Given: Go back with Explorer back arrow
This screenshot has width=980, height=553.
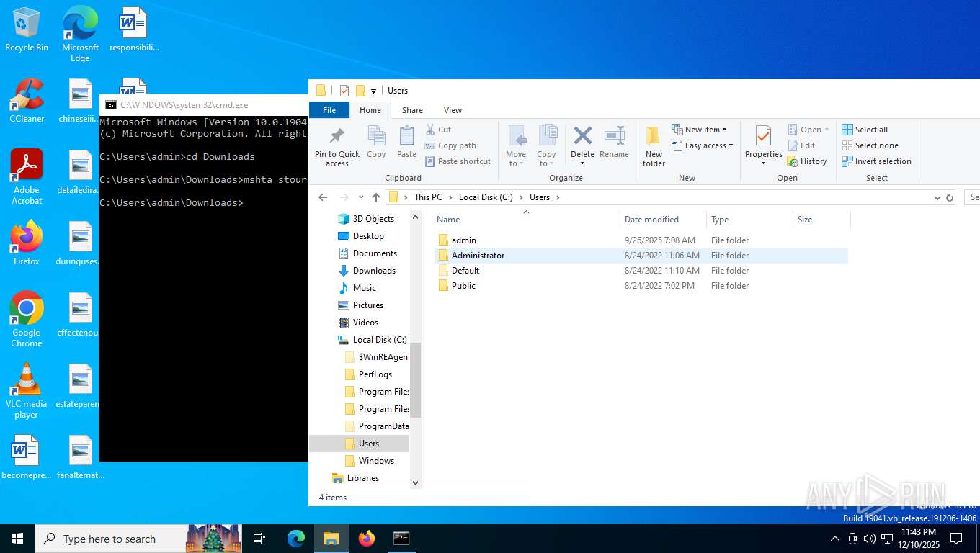Looking at the screenshot, I should (x=323, y=197).
